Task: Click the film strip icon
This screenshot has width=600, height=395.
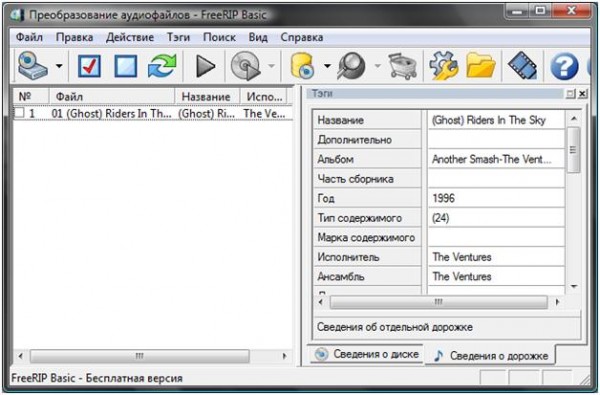Action: click(x=522, y=66)
